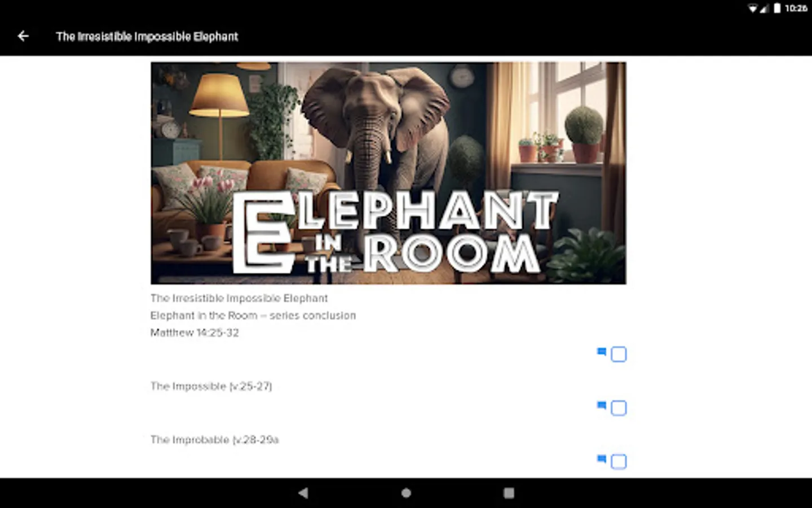Viewport: 812px width, 508px height.
Task: Select The Improbable (v.28-29a heading
Action: click(x=214, y=440)
